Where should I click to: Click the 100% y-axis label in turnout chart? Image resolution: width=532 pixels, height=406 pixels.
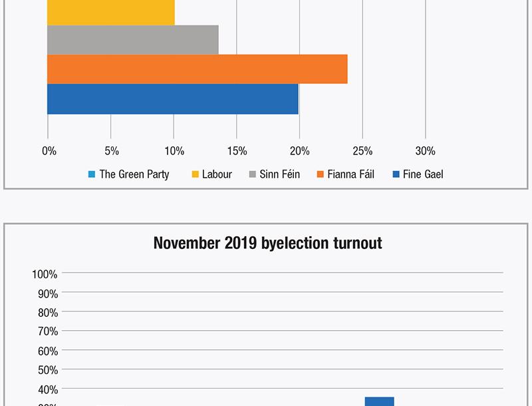tap(45, 274)
